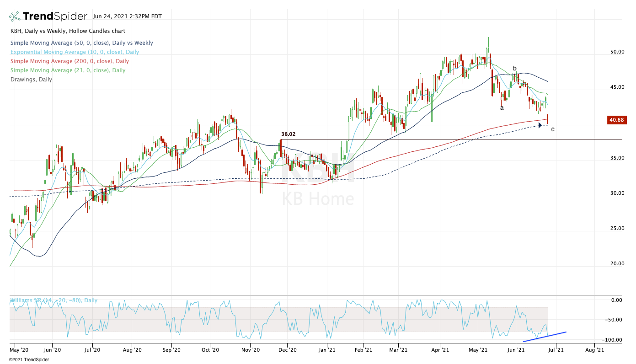Image resolution: width=636 pixels, height=364 pixels.
Task: Click the red 40.68 current price tag
Action: tap(617, 120)
